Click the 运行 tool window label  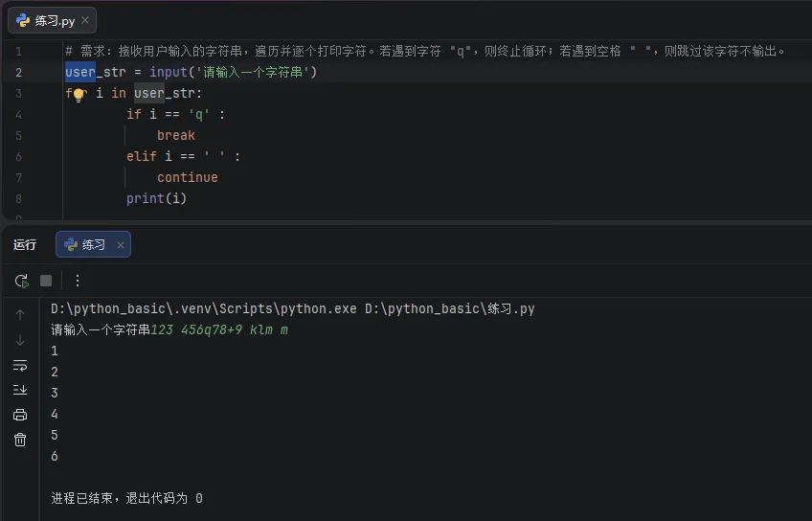click(x=25, y=244)
